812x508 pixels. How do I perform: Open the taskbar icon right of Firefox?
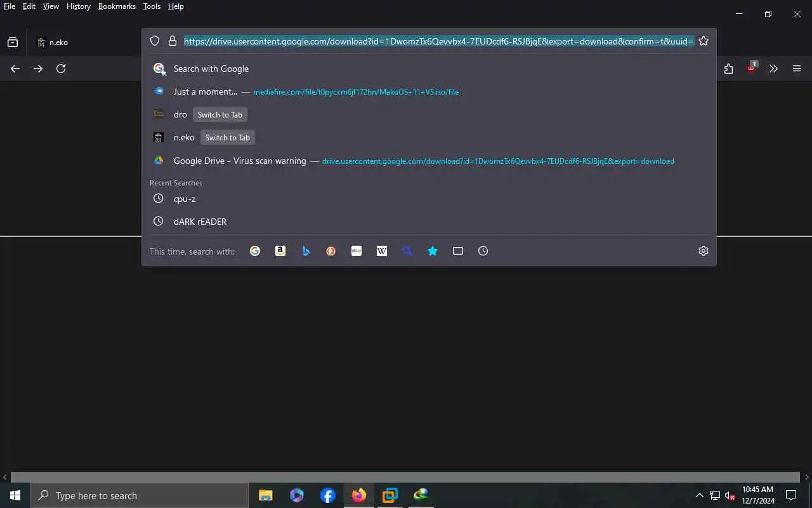coord(390,495)
